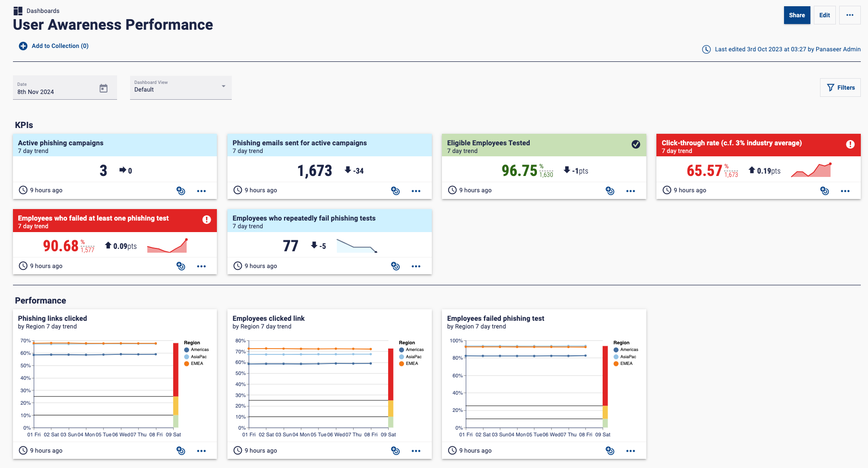Open more options menu in page header
868x468 pixels.
click(849, 15)
